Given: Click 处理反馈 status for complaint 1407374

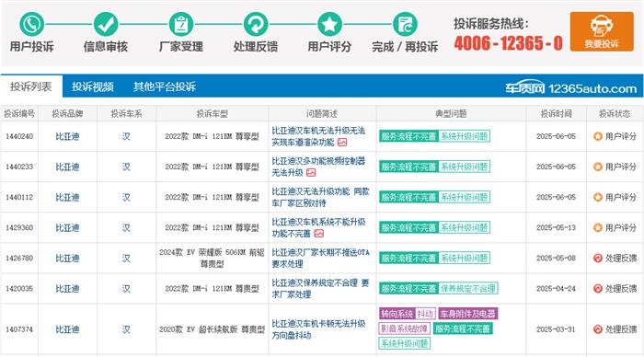Looking at the screenshot, I should coord(615,329).
